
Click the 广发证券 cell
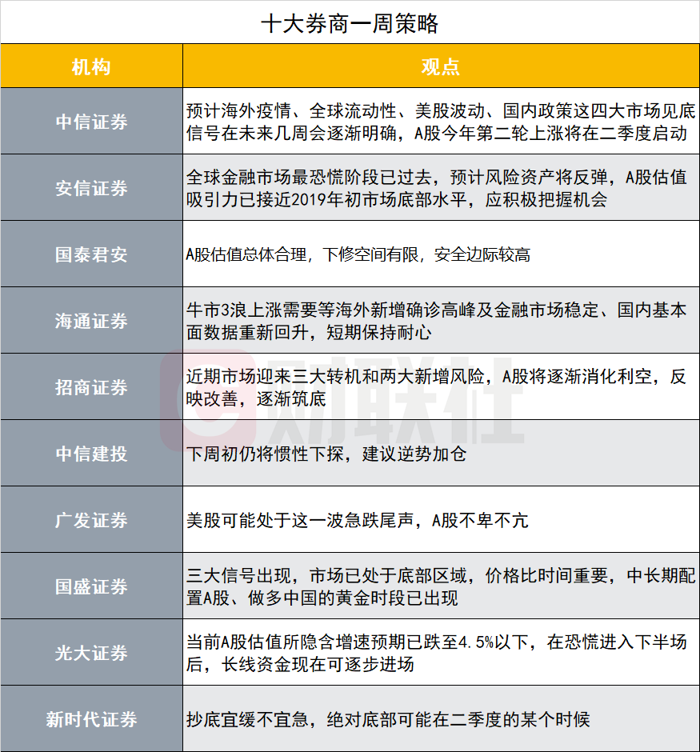click(90, 519)
